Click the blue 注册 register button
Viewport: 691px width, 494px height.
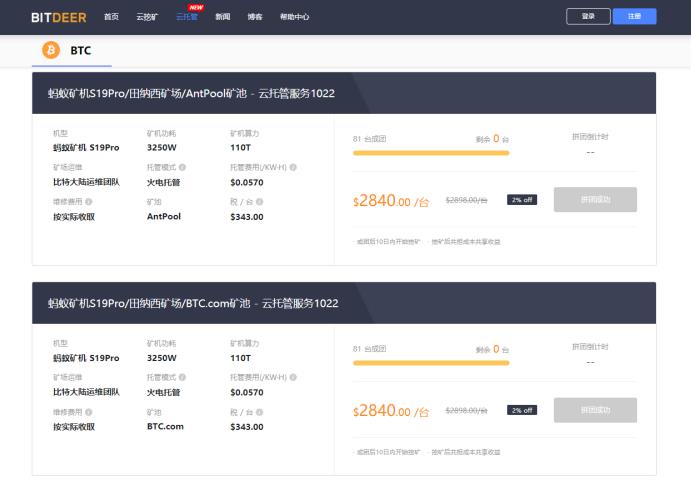(x=634, y=16)
